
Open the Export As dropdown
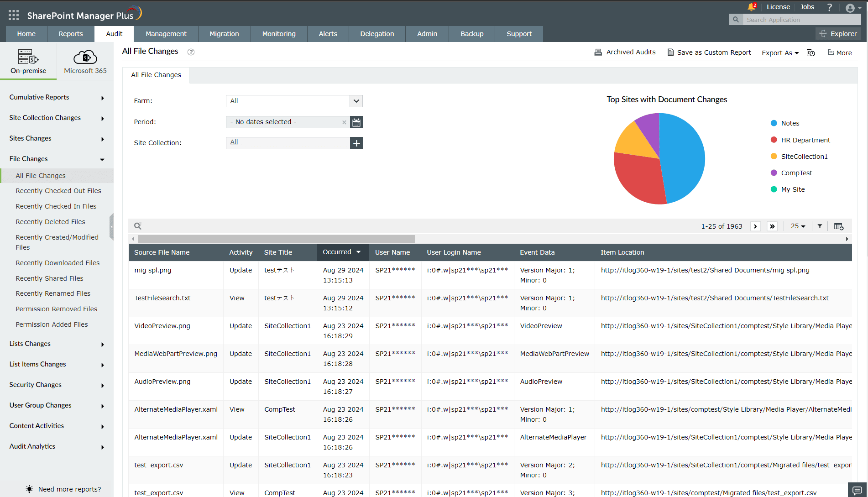click(780, 53)
